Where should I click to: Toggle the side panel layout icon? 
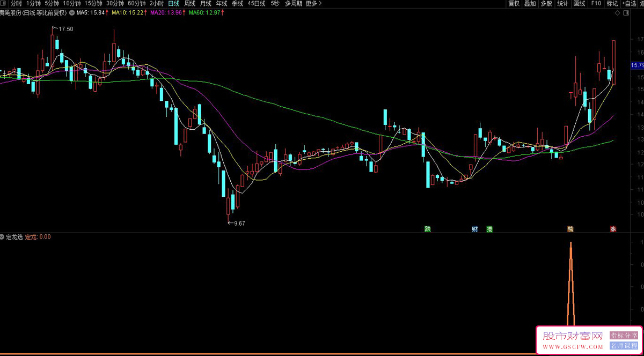tap(626, 12)
